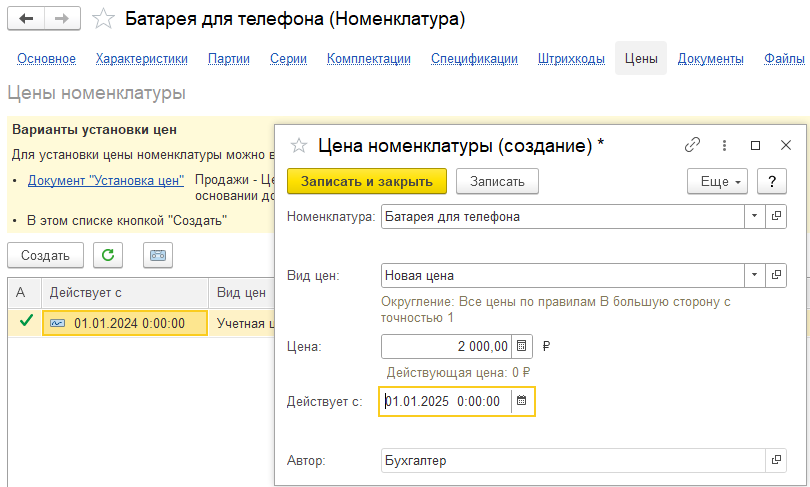Viewport: 810px width, 487px height.
Task: Open Документ "Установка цен" link
Action: click(x=106, y=181)
